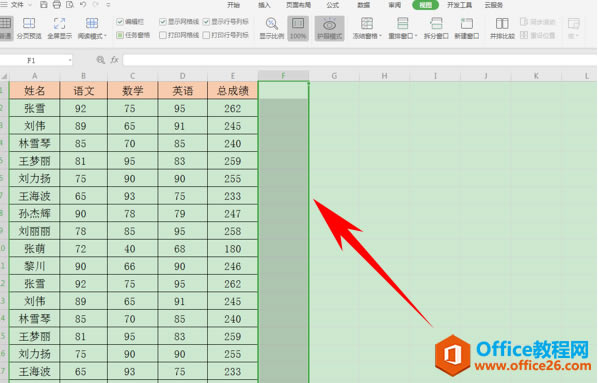Viewport: 598px width, 383px height.
Task: Click the Print Preview icon
Action: [x=70, y=5]
